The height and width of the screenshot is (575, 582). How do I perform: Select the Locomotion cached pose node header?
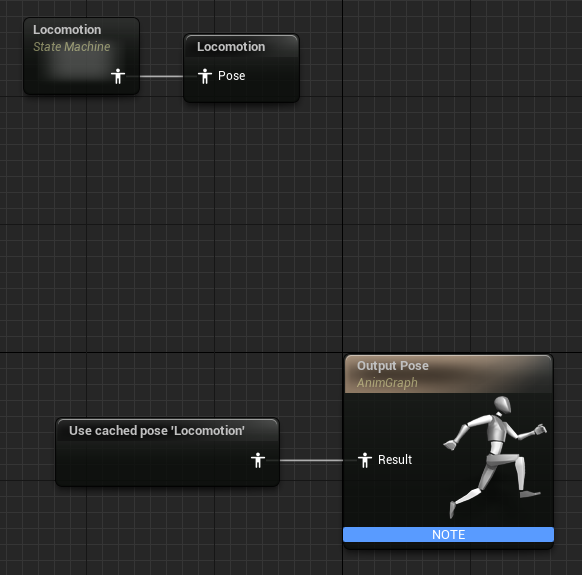point(242,46)
